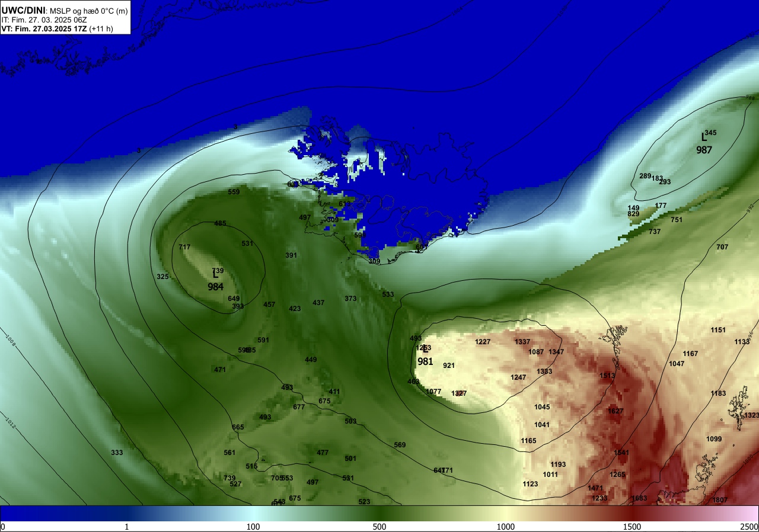759x532 pixels.
Task: Click the 1167 height value
Action: click(x=690, y=354)
